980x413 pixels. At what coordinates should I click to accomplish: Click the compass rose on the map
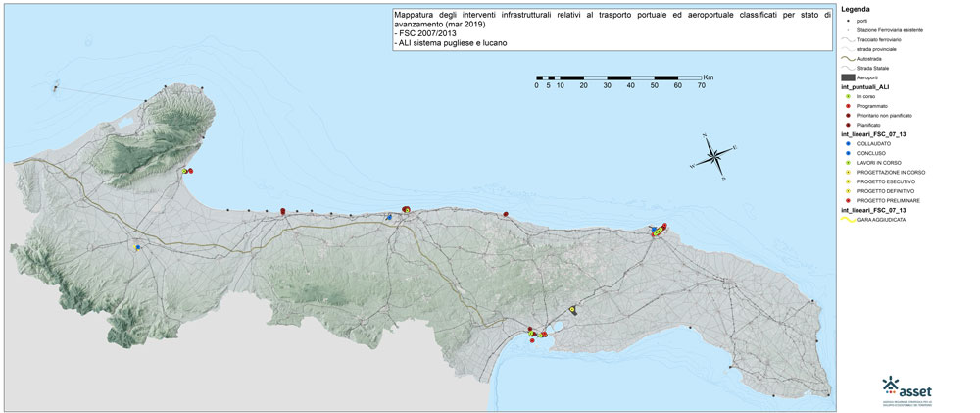[x=715, y=157]
